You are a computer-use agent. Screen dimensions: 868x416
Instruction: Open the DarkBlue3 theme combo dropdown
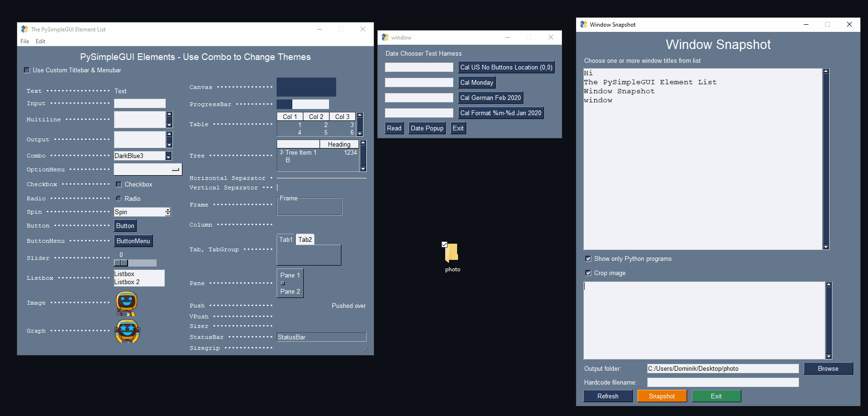click(x=168, y=156)
